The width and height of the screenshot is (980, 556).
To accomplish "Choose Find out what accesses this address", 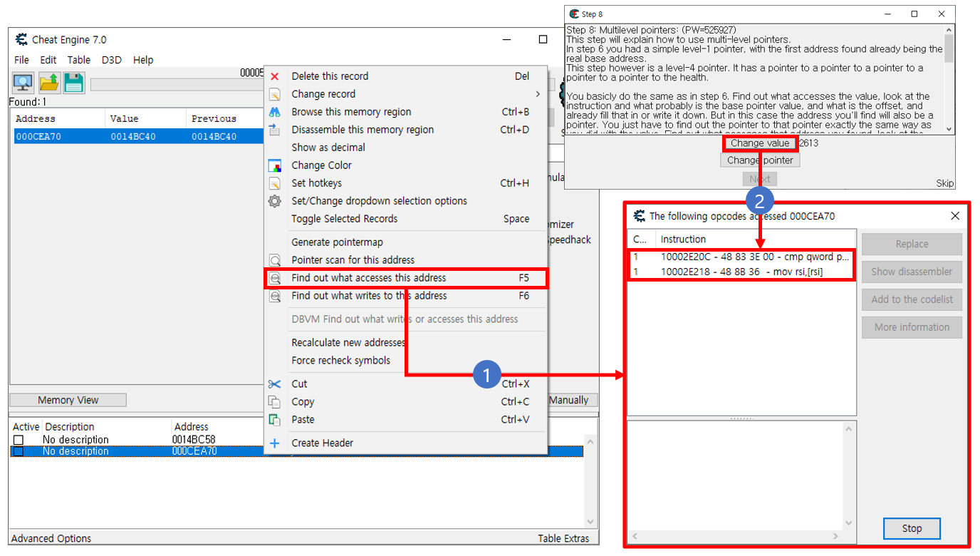I will coord(405,278).
